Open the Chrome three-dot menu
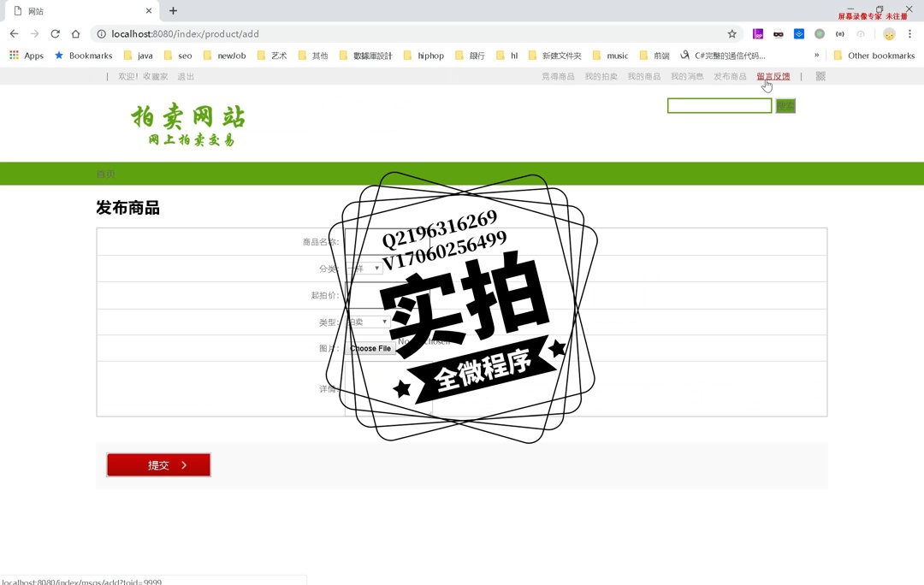Image resolution: width=924 pixels, height=585 pixels. tap(909, 34)
